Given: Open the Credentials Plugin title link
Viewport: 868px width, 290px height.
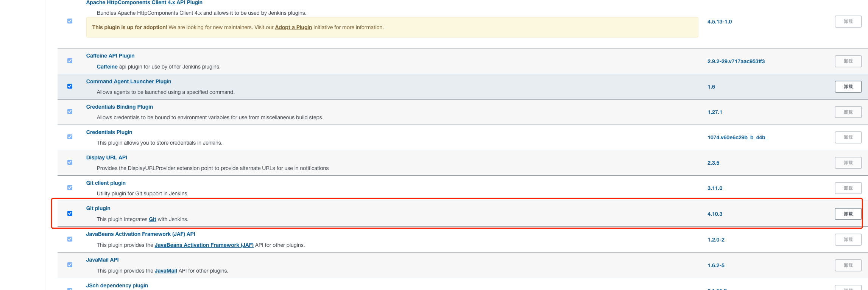Looking at the screenshot, I should (109, 132).
